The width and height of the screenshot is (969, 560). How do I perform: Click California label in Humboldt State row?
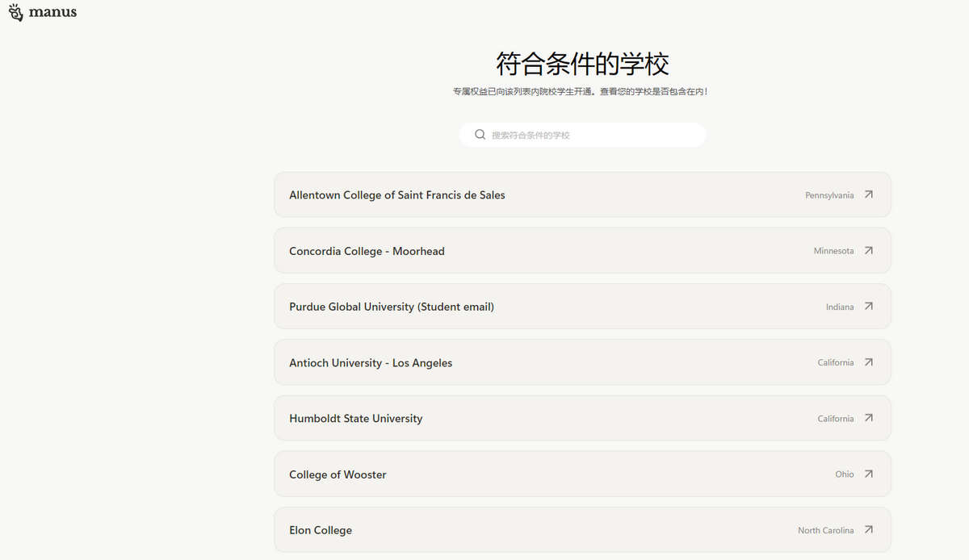836,419
